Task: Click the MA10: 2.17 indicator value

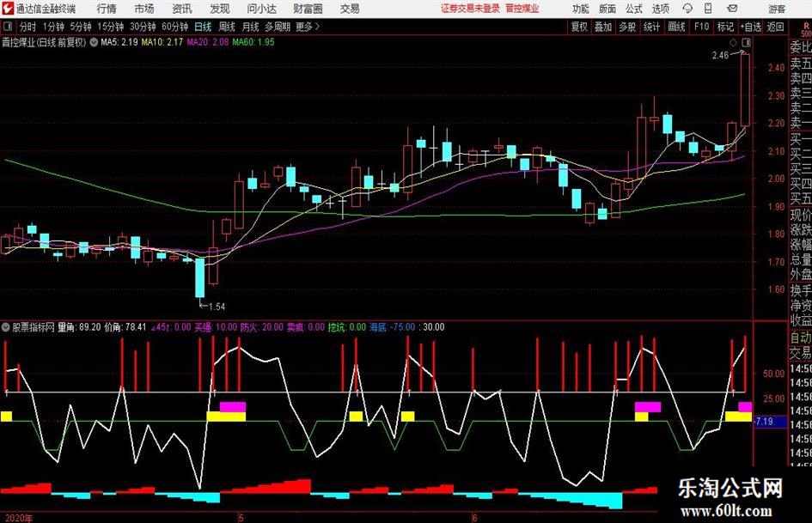Action: point(162,42)
